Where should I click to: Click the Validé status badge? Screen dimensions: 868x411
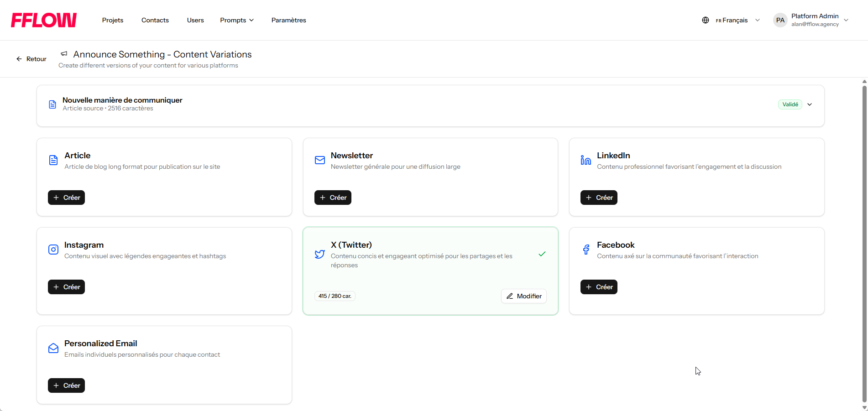point(790,104)
